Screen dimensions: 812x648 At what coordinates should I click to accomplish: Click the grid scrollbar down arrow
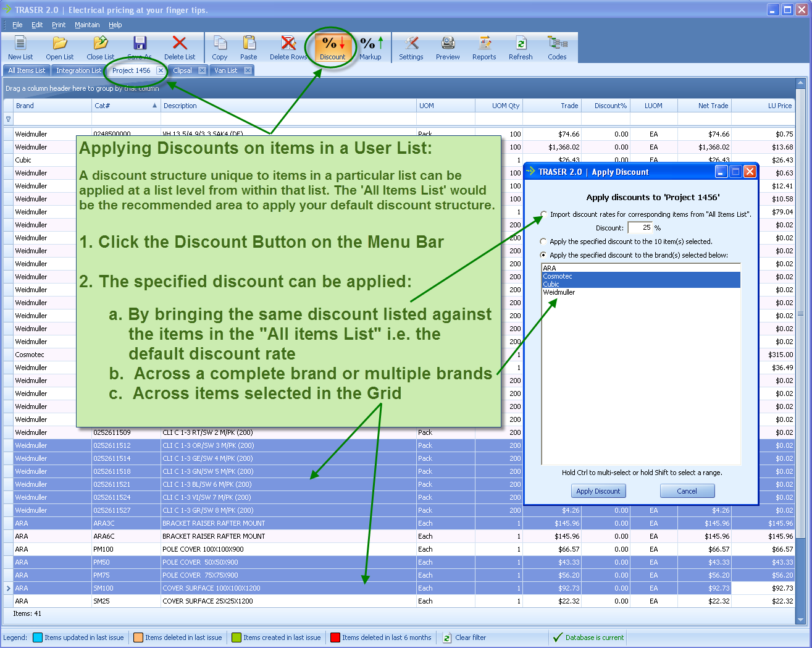click(x=801, y=620)
